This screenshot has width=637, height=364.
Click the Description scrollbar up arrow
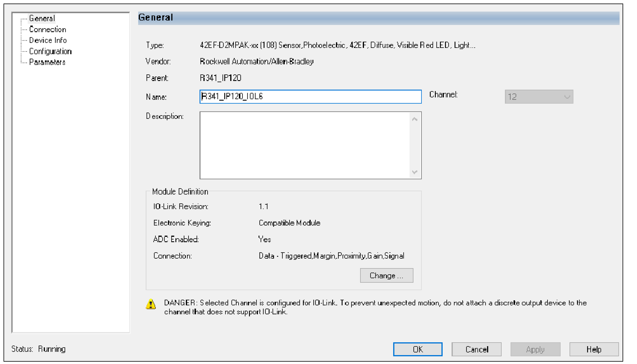coord(415,119)
